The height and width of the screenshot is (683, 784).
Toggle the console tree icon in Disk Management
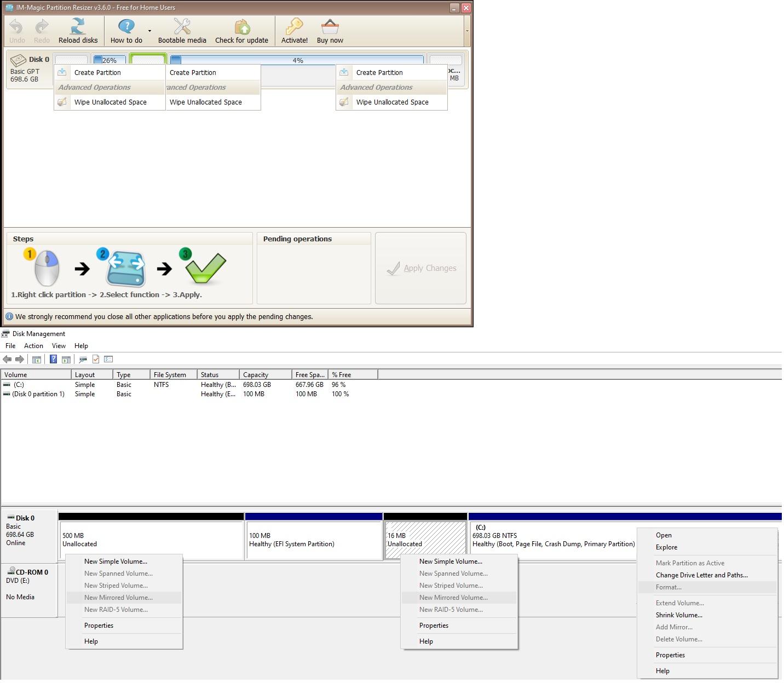(x=37, y=360)
